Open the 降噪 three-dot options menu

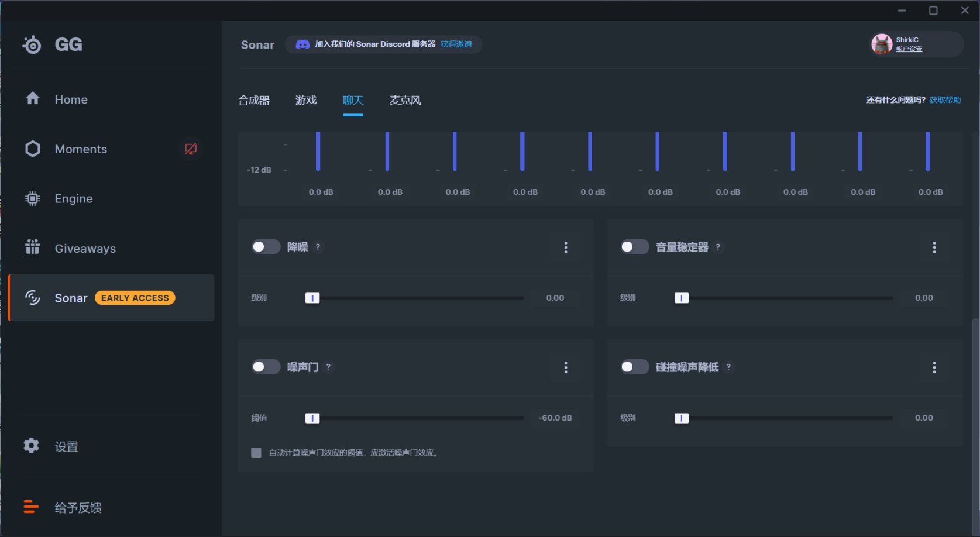[566, 247]
